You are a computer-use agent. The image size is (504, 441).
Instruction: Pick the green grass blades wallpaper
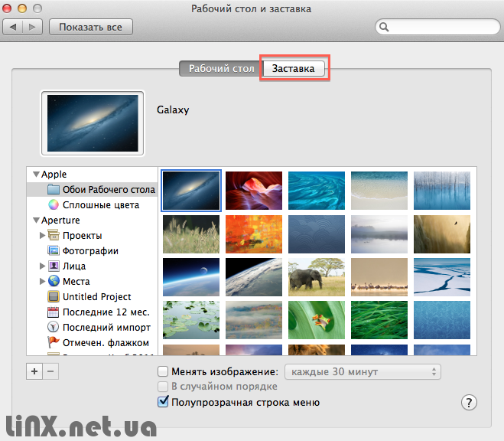[379, 320]
